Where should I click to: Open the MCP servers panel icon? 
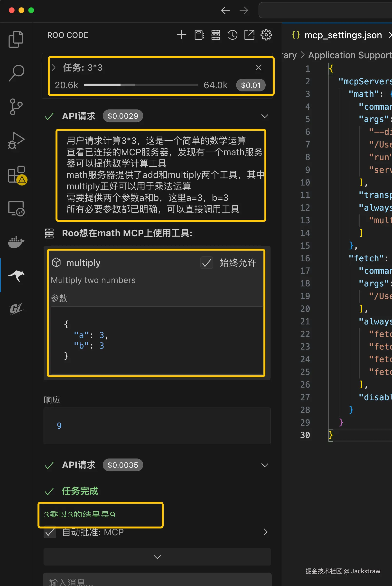click(215, 35)
